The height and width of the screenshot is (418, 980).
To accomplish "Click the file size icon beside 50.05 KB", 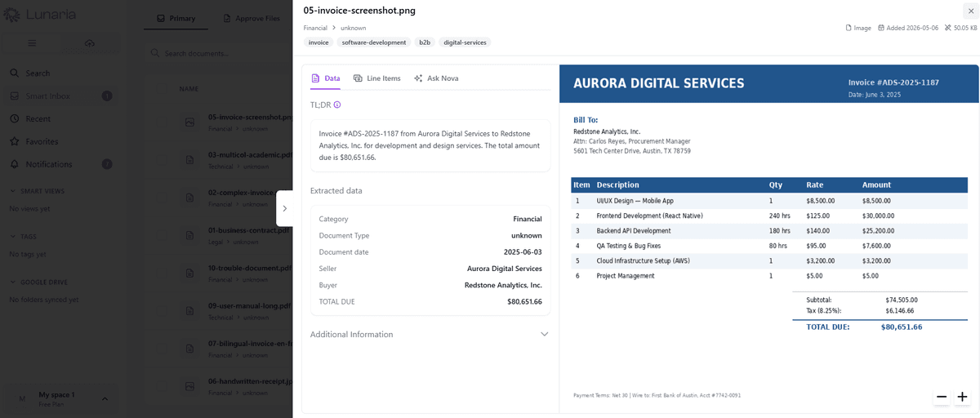I will click(x=947, y=28).
